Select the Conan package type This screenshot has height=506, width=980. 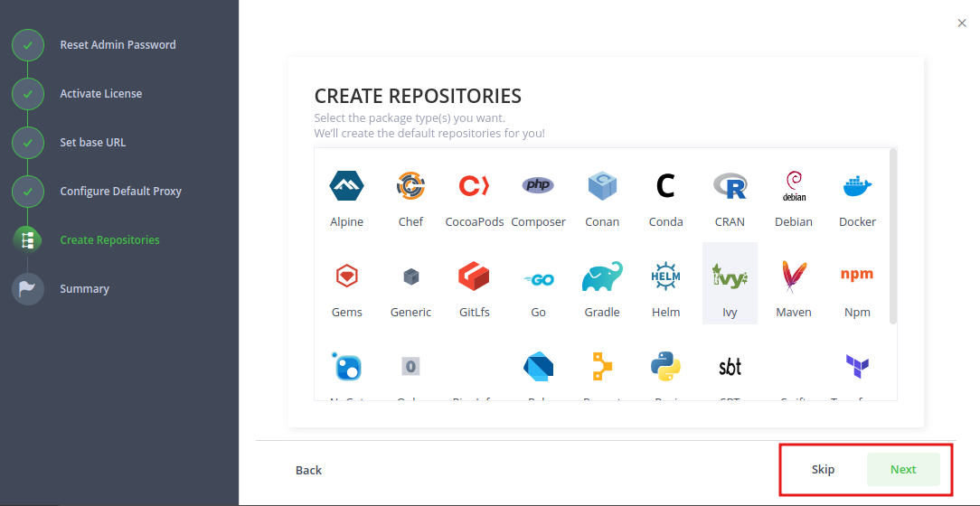tap(602, 199)
